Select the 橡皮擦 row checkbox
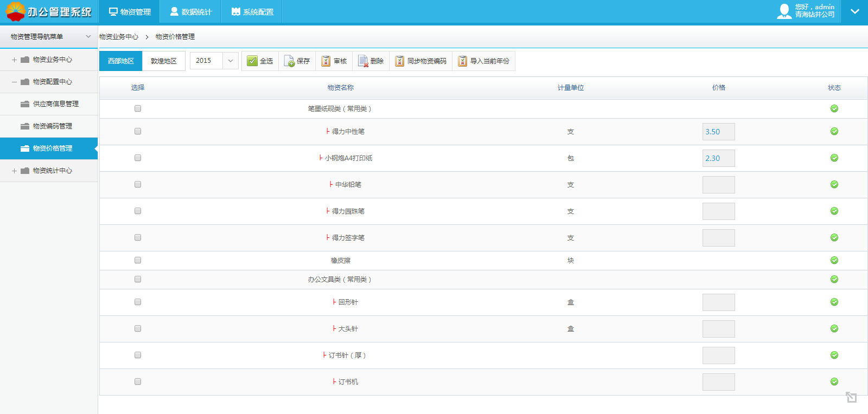 click(x=138, y=261)
